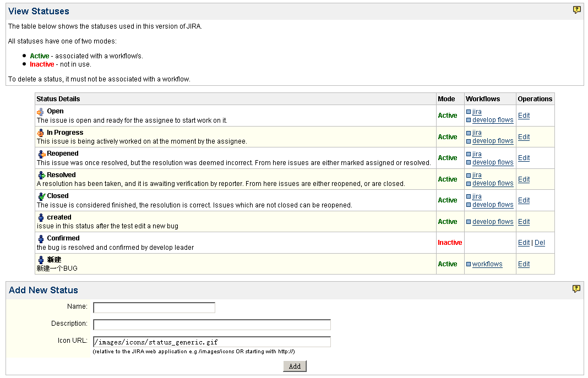The image size is (588, 378).
Task: Focus the Name input field
Action: click(154, 308)
